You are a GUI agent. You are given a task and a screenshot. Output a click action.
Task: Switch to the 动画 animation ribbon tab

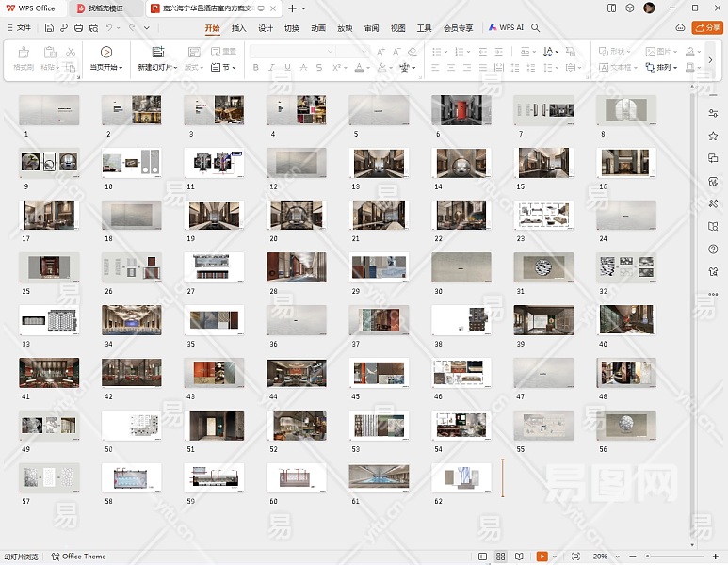(x=318, y=28)
